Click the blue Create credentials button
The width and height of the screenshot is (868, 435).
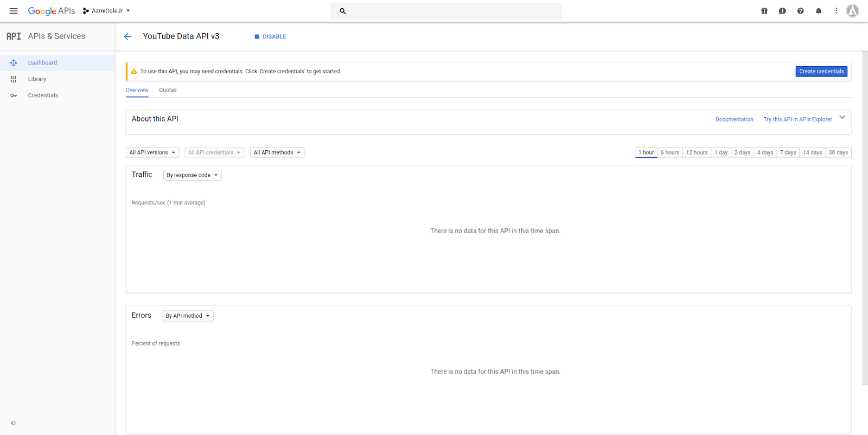tap(821, 72)
